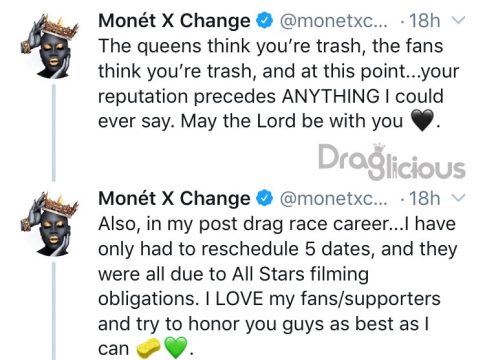Open @monetxc handle in second tweet
Image resolution: width=485 pixels, height=360 pixels.
334,199
